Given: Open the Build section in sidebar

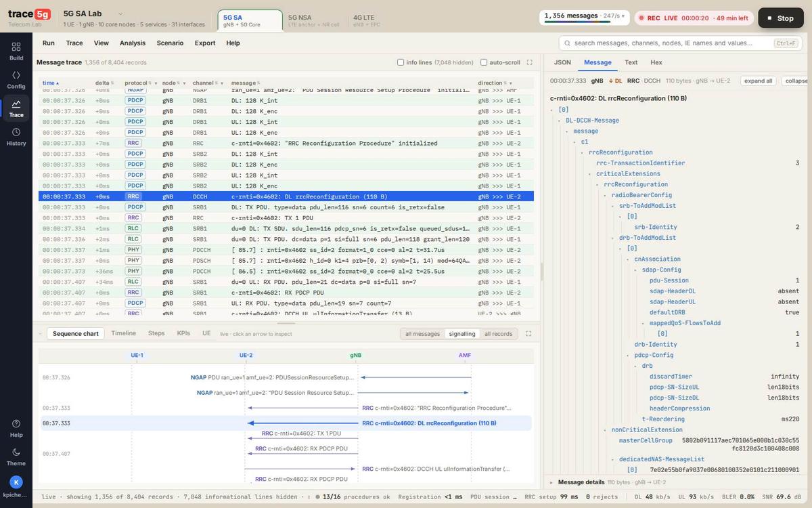Looking at the screenshot, I should click(16, 51).
